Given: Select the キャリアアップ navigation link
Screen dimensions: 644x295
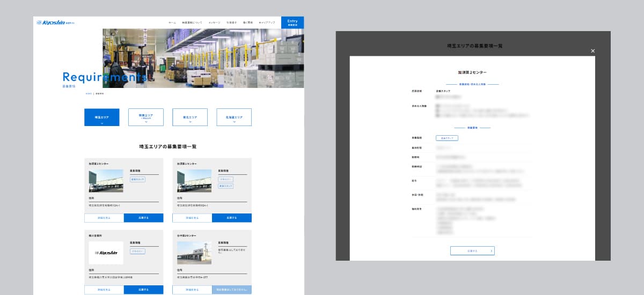Looking at the screenshot, I should coord(267,23).
